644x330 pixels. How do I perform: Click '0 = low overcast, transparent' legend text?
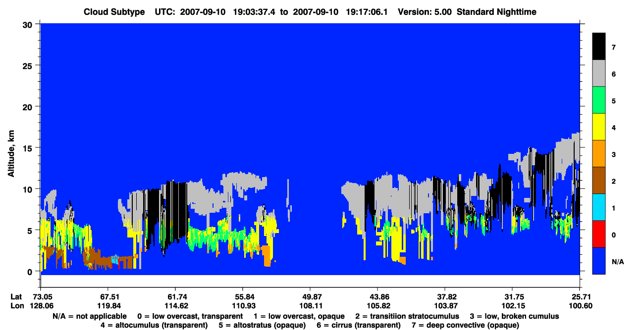pyautogui.click(x=190, y=316)
